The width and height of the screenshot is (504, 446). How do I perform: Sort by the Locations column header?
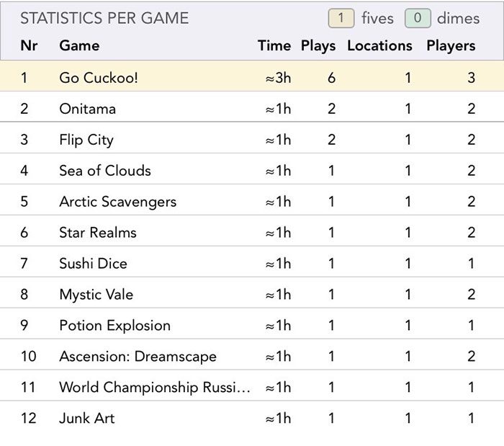(x=379, y=45)
